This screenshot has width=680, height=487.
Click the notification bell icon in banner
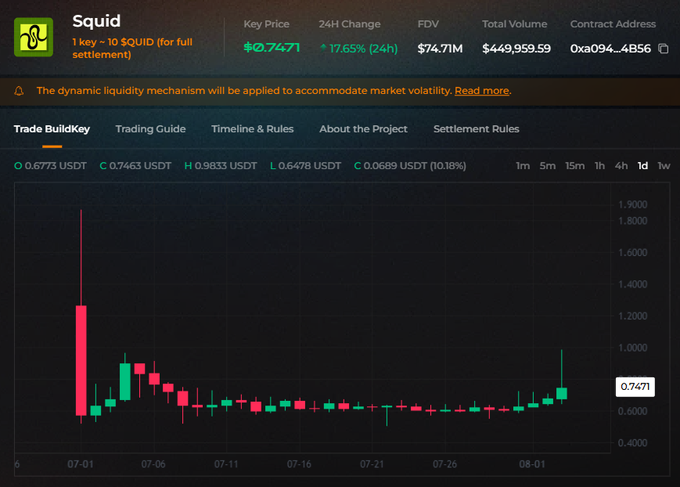pos(19,91)
